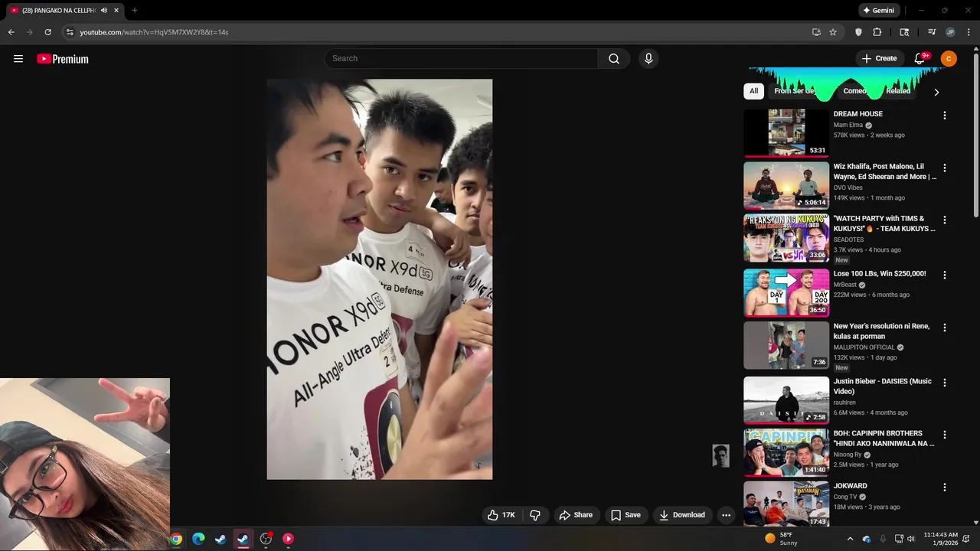The width and height of the screenshot is (980, 551).
Task: Open Chrome from the taskbar
Action: pos(176,539)
